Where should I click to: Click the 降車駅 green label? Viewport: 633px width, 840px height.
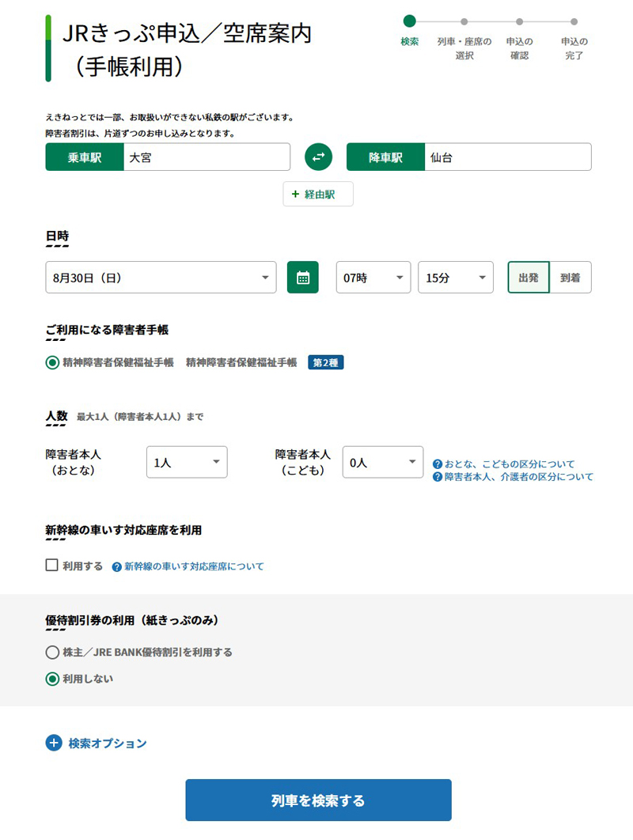pos(385,157)
